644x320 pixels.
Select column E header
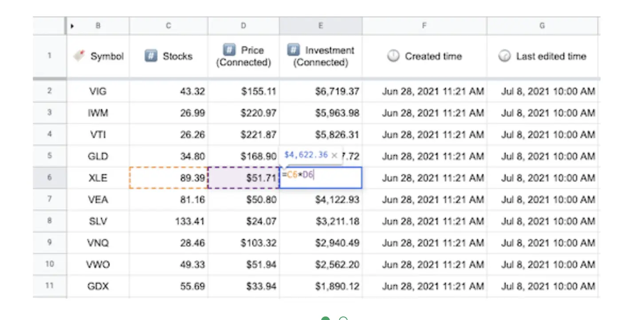pyautogui.click(x=321, y=26)
